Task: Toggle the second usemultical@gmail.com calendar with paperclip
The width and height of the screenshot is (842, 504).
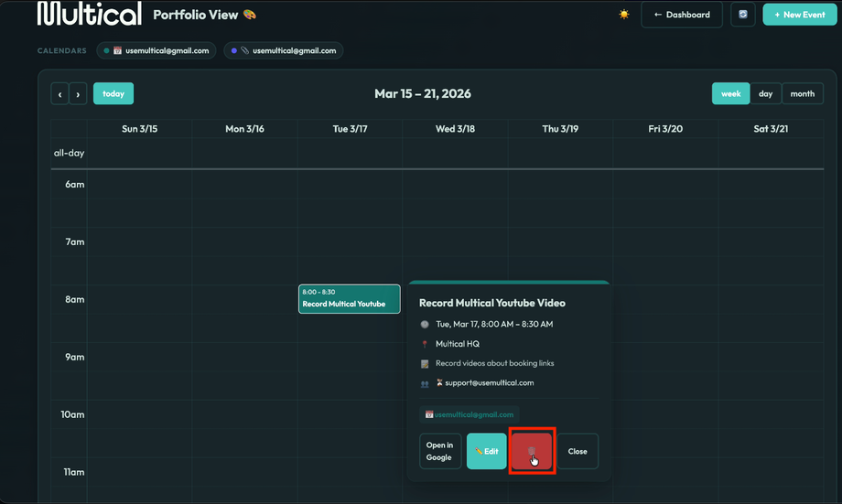Action: 284,50
